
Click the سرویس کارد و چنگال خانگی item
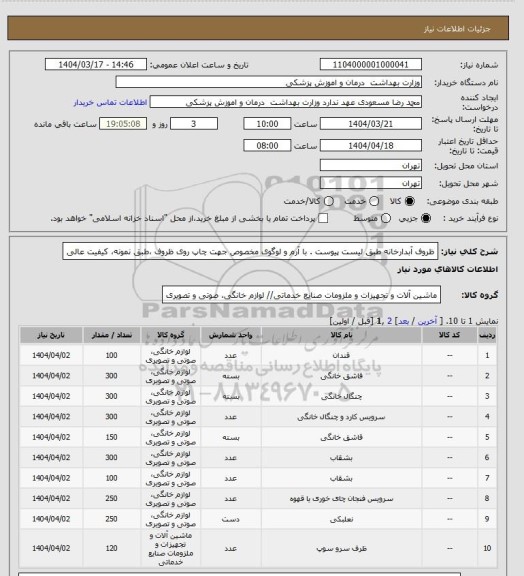pyautogui.click(x=341, y=417)
